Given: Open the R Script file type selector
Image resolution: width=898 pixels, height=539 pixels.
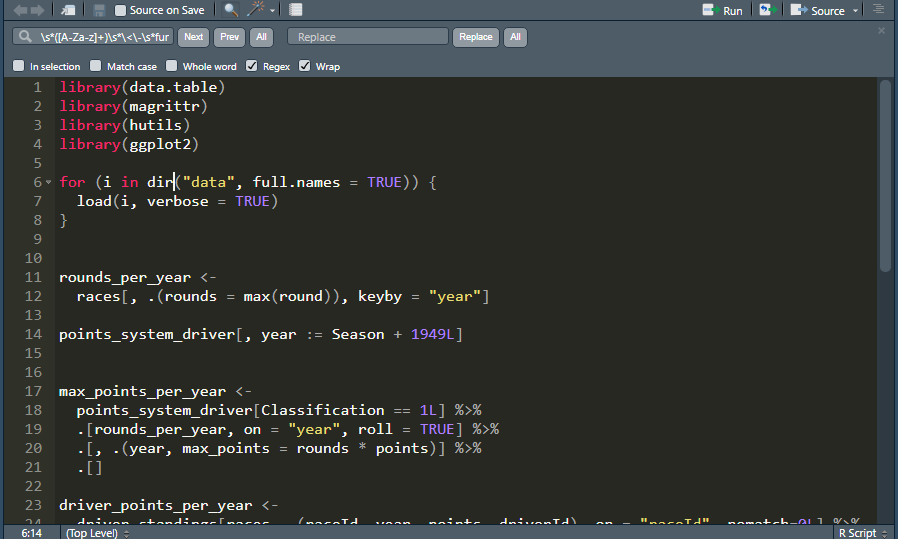Looking at the screenshot, I should point(862,533).
